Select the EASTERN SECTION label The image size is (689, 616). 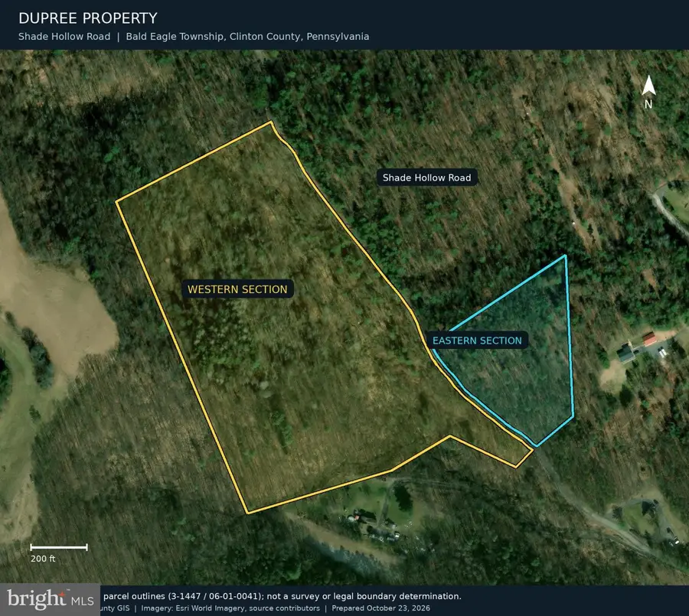pyautogui.click(x=477, y=341)
